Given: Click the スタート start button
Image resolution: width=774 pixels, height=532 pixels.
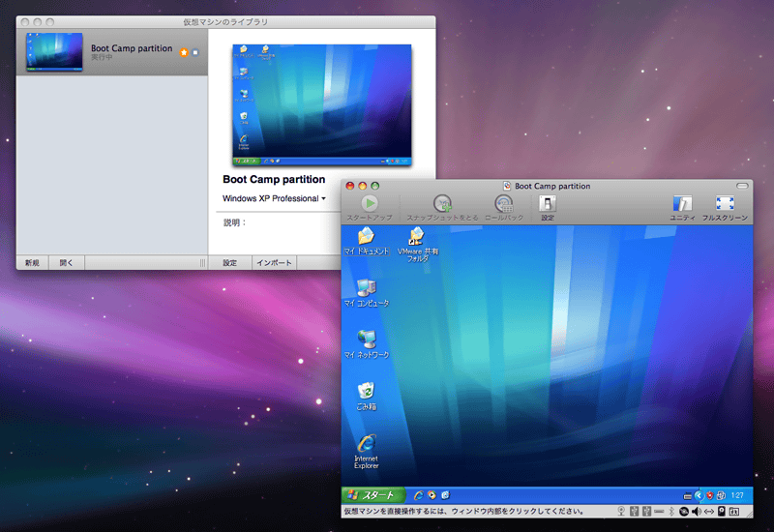Looking at the screenshot, I should point(373,495).
